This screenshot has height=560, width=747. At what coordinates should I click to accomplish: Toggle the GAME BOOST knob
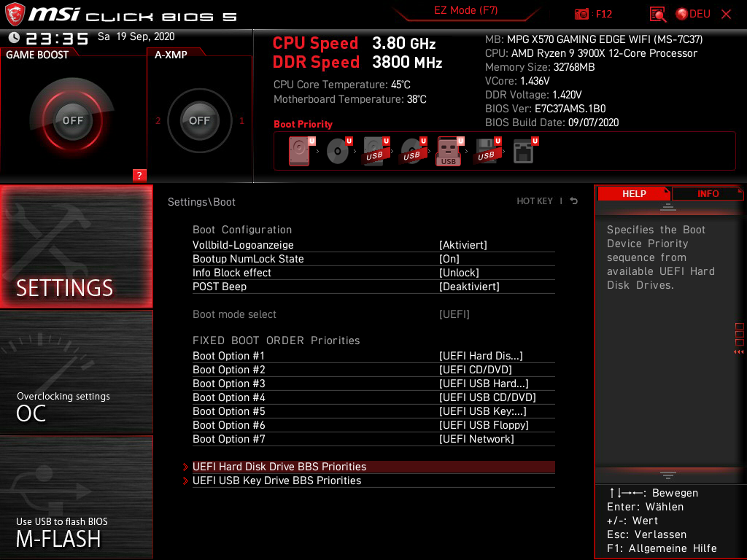73,120
